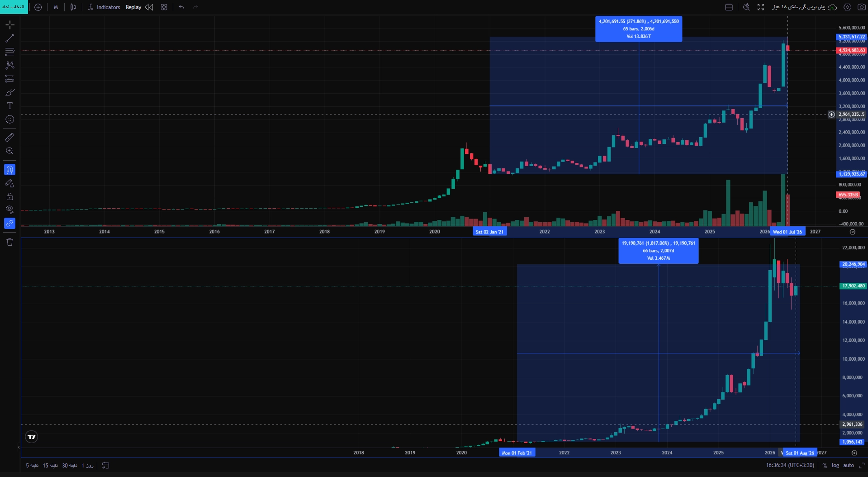Click the Sat 02 Jan '21 time marker
868x477 pixels.
[489, 232]
